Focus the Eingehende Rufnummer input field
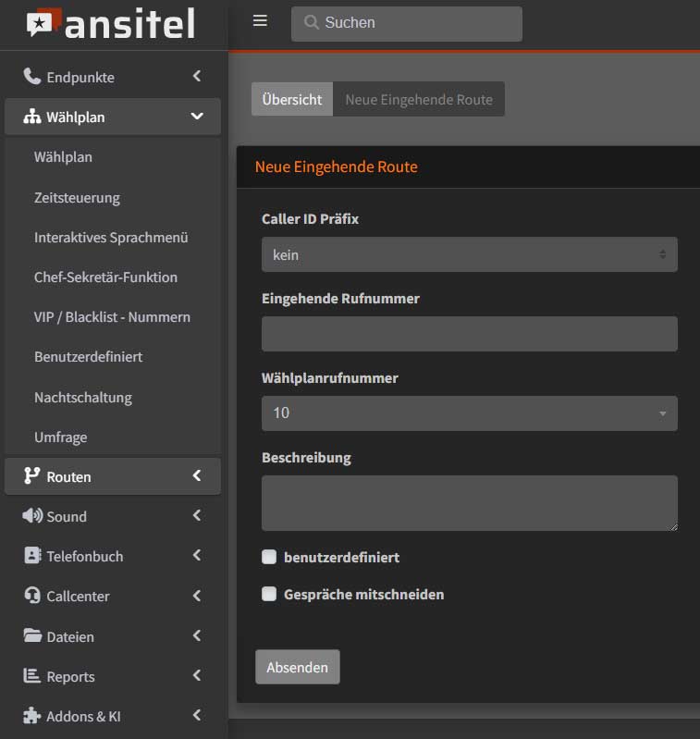 coord(470,334)
